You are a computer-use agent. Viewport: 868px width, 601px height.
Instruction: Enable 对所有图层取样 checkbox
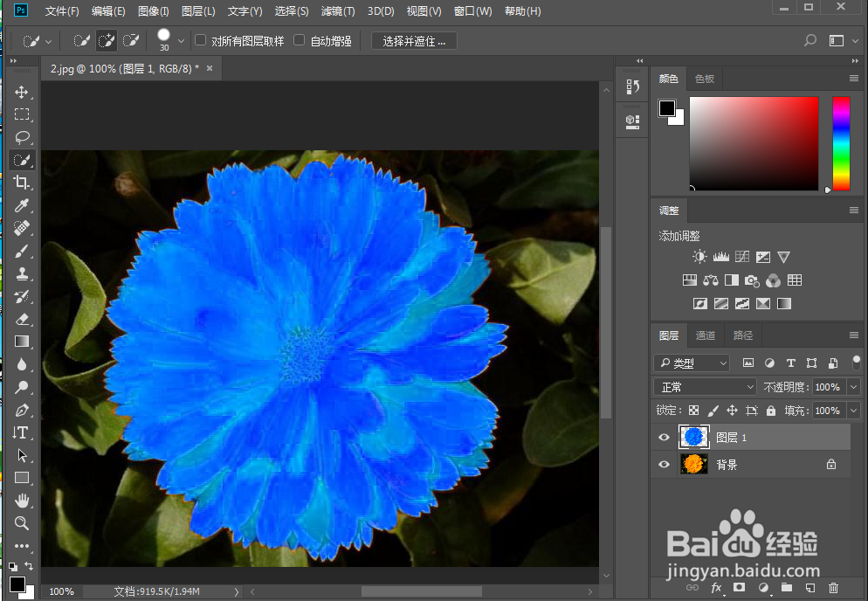tap(200, 40)
